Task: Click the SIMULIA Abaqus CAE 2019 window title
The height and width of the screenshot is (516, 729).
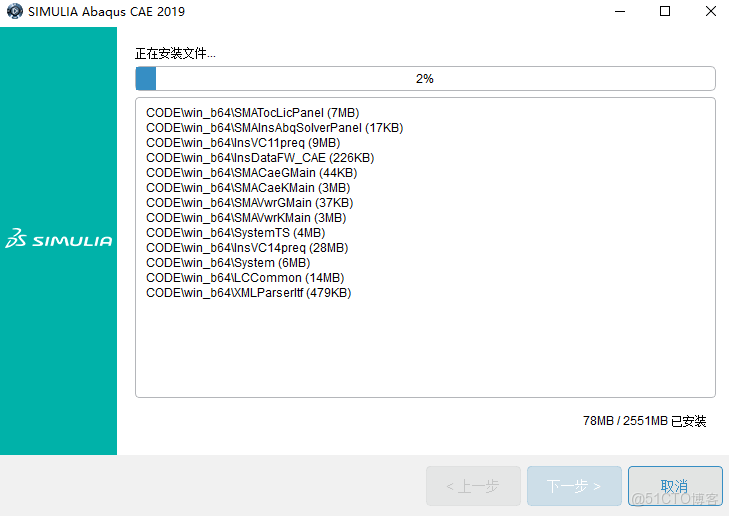Action: pos(106,12)
